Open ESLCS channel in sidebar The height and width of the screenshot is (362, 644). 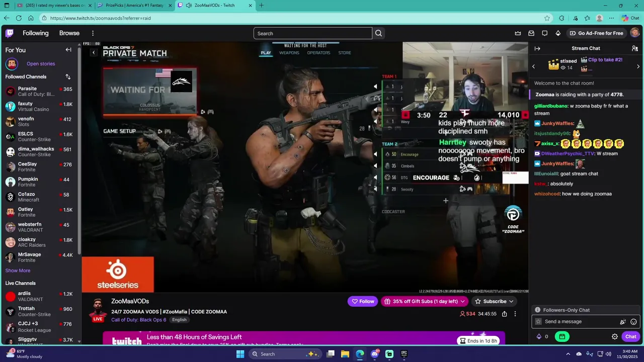39,137
